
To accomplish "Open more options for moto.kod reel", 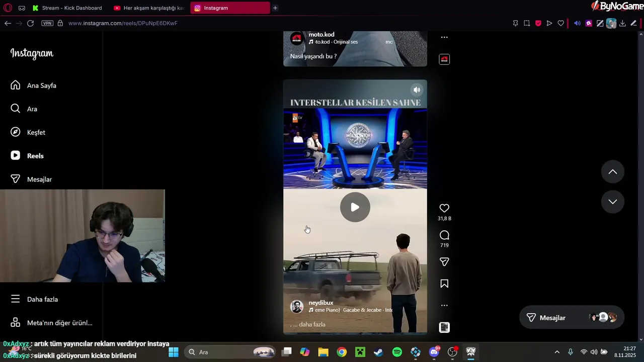I will (x=444, y=37).
